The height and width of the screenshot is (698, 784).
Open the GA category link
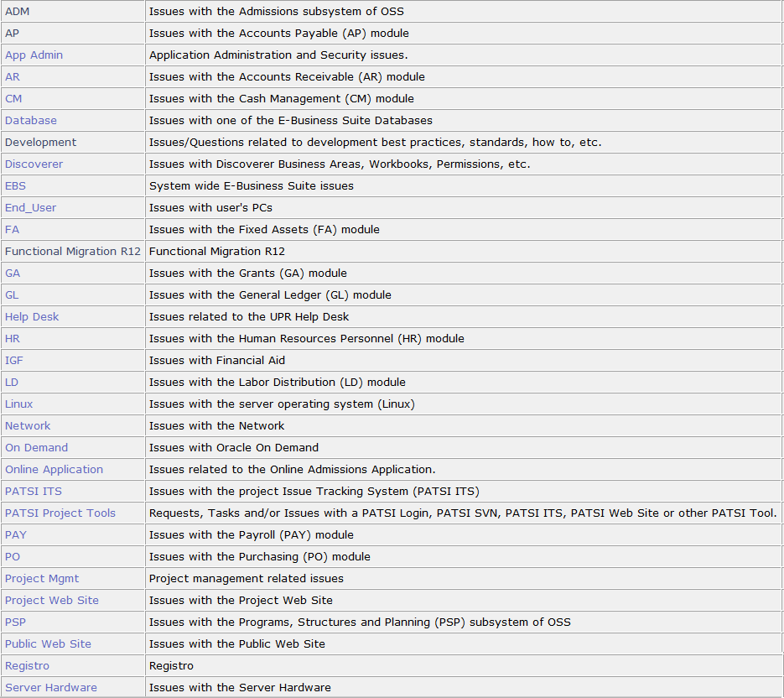point(13,273)
